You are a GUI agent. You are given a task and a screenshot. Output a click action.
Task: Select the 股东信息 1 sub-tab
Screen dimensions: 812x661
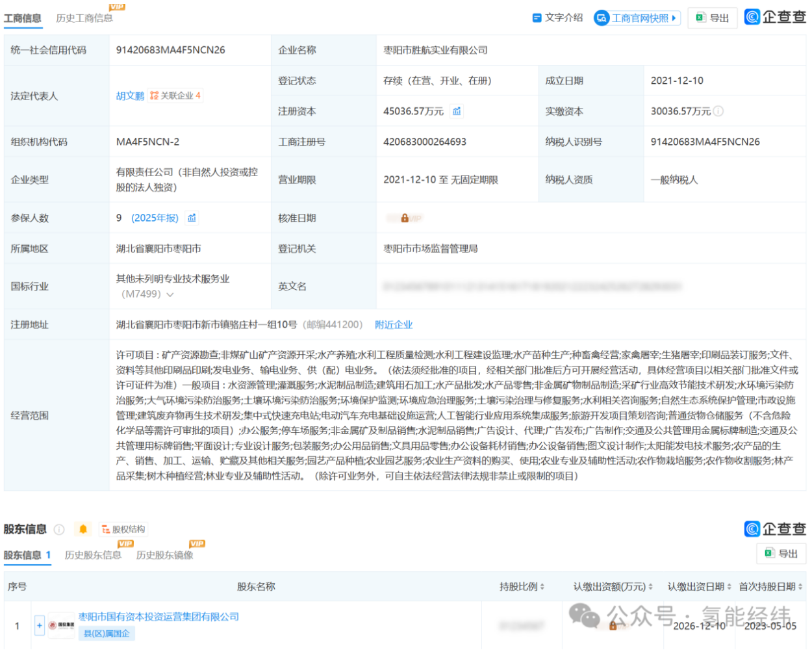(27, 555)
